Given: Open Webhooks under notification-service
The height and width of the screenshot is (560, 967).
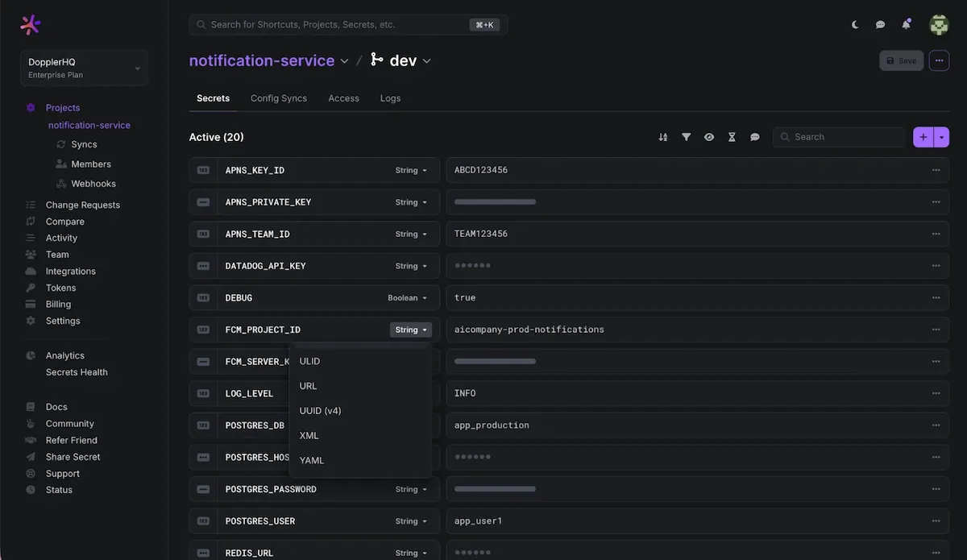Looking at the screenshot, I should (x=93, y=184).
